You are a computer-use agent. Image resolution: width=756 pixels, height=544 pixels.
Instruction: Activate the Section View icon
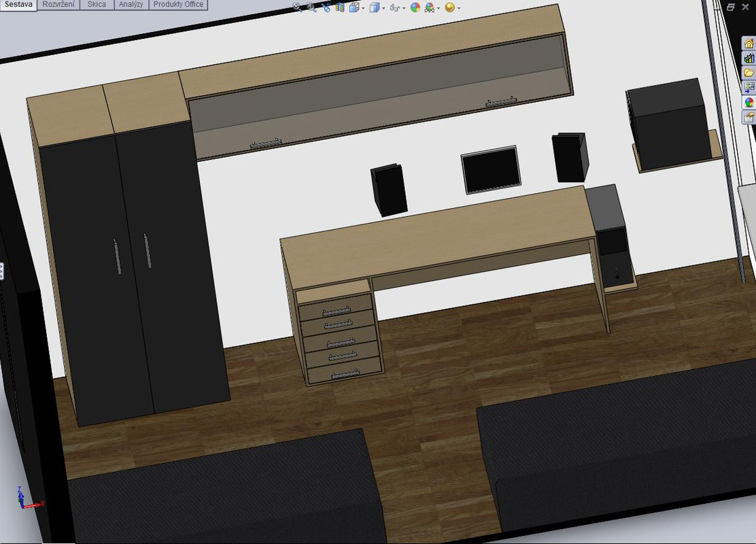(340, 7)
